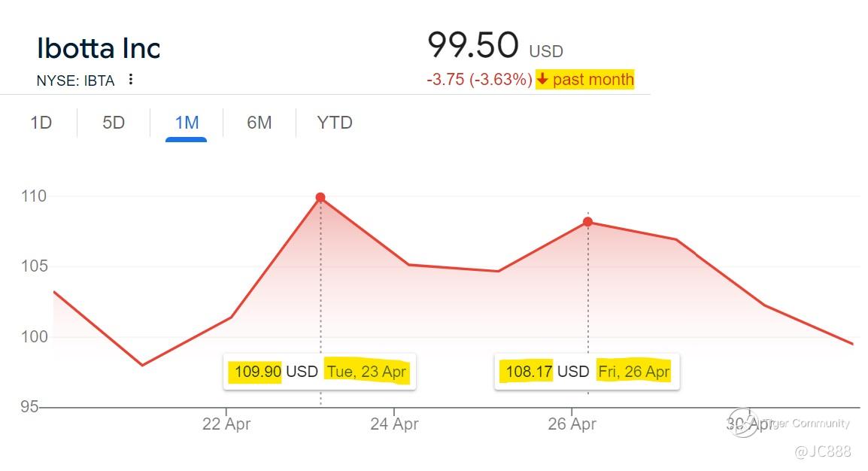Viewport: 868px width, 471px height.
Task: Open the 6M time range tab
Action: 259,123
